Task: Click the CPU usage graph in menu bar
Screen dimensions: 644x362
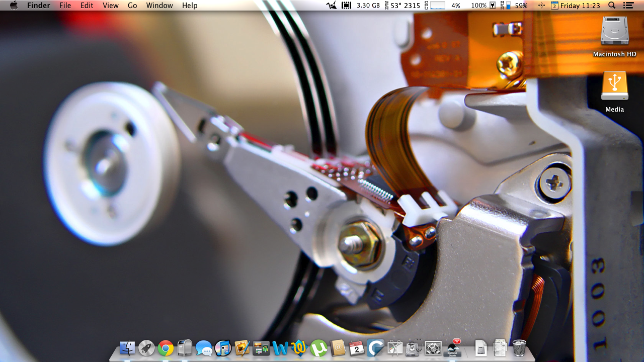Action: tap(438, 6)
